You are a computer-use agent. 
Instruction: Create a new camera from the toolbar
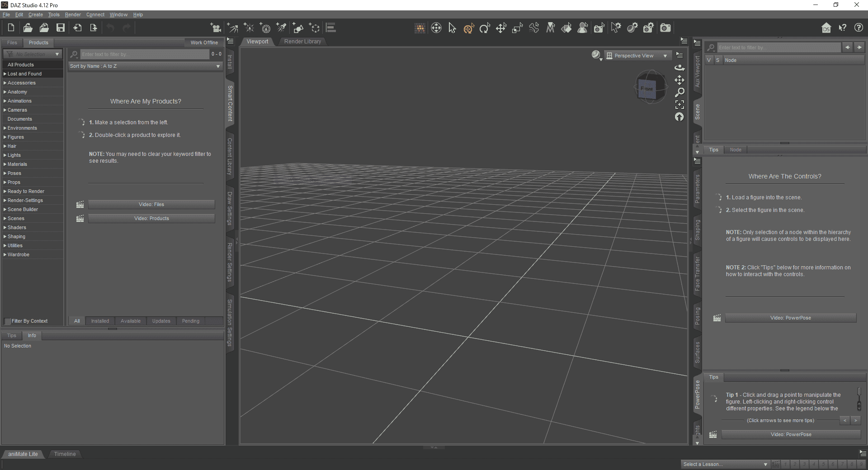216,28
